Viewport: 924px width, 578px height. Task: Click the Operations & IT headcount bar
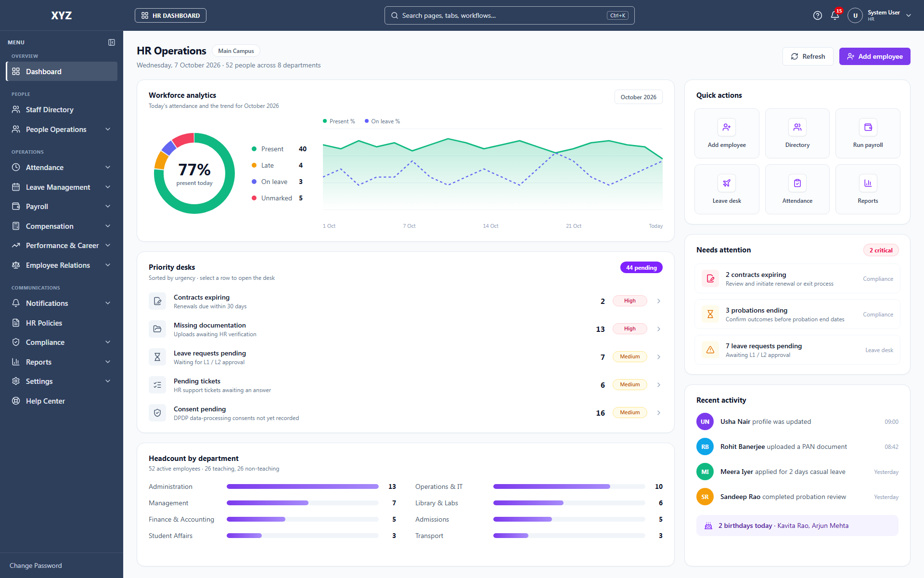569,486
